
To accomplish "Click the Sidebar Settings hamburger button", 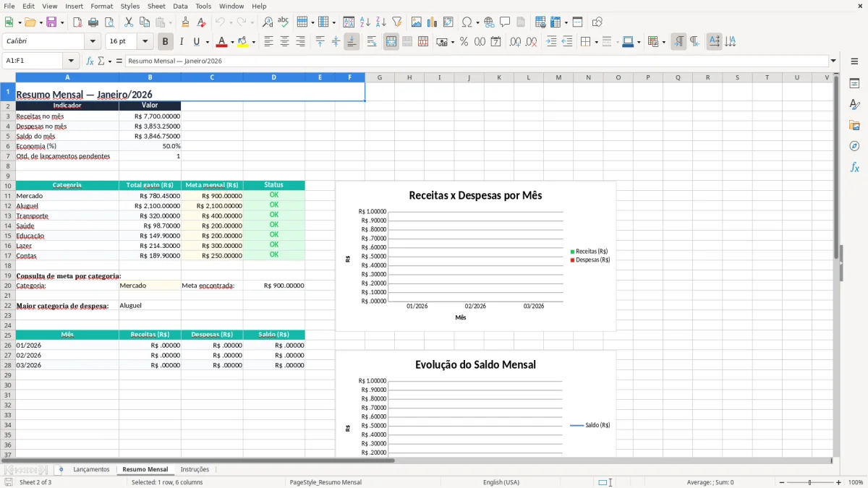I will pos(854,61).
